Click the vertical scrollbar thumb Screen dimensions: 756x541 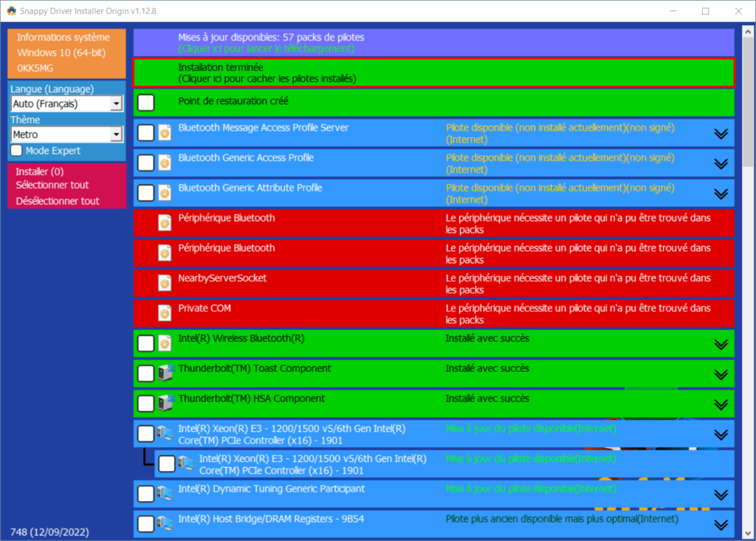pos(748,103)
